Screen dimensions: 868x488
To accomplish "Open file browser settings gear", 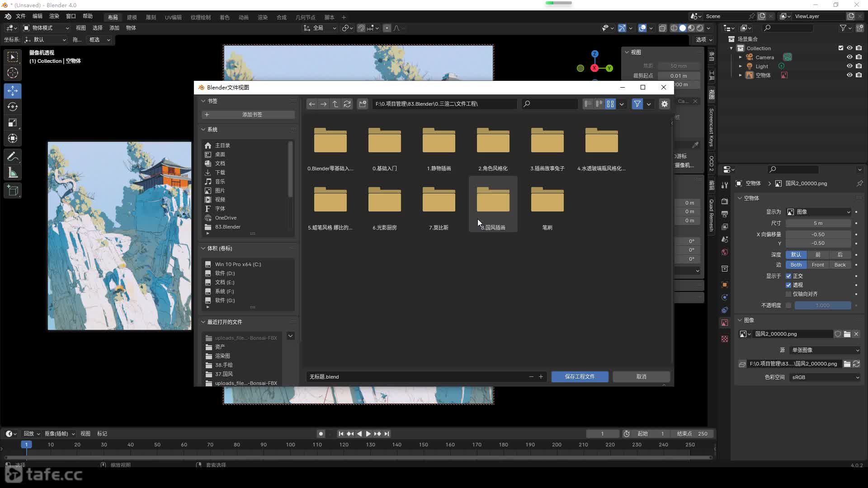I will point(664,104).
